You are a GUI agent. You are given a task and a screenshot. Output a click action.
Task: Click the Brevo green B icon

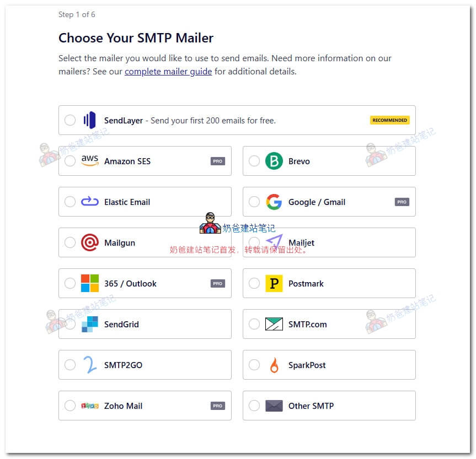click(274, 161)
